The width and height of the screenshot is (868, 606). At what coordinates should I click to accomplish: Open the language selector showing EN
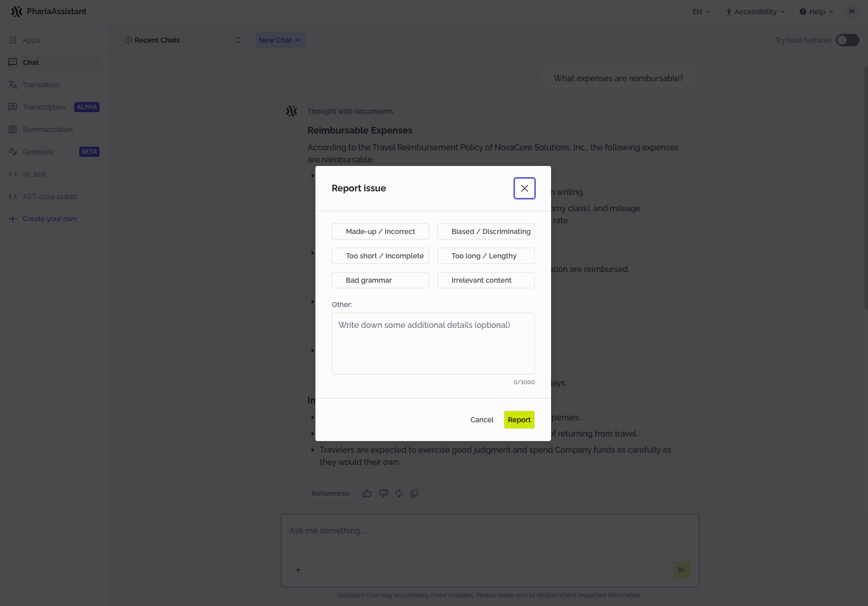701,11
